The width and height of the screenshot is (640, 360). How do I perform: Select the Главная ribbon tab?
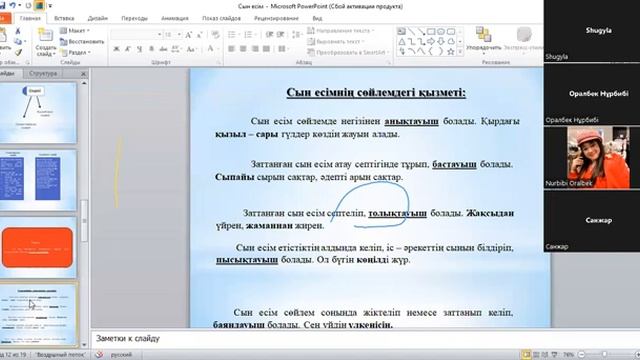click(x=30, y=18)
